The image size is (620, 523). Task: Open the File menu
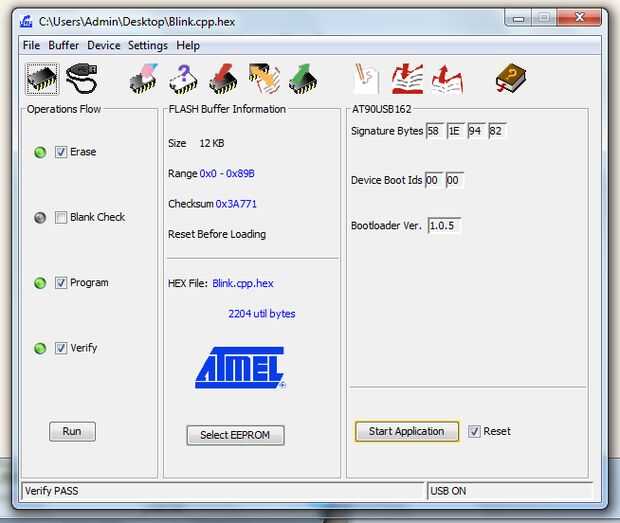pos(31,45)
